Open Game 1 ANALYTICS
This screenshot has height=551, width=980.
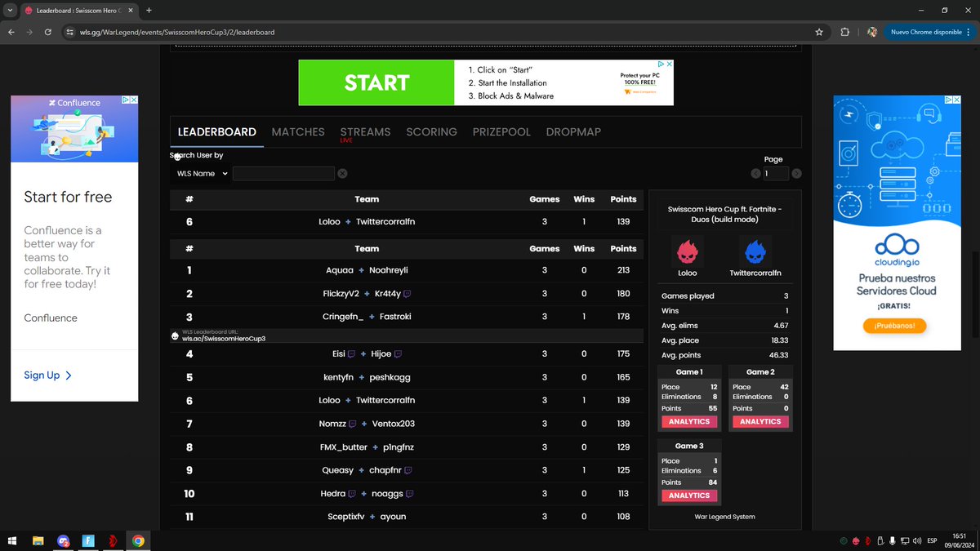tap(689, 421)
